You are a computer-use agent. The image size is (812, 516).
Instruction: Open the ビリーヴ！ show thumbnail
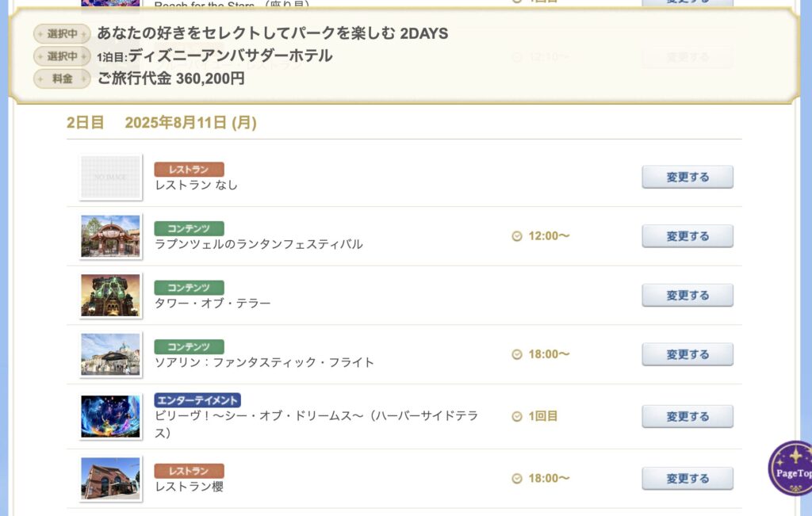[110, 417]
